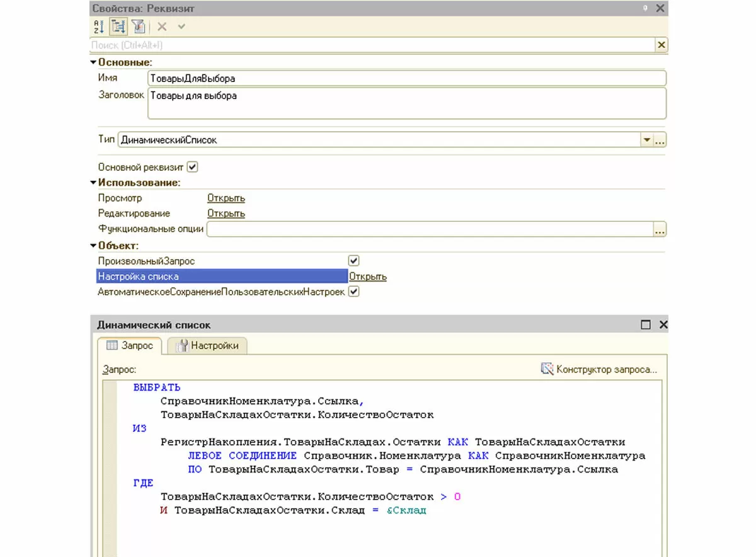This screenshot has width=756, height=557.
Task: Sort properties alphabetically with A-Z icon
Action: pos(98,26)
